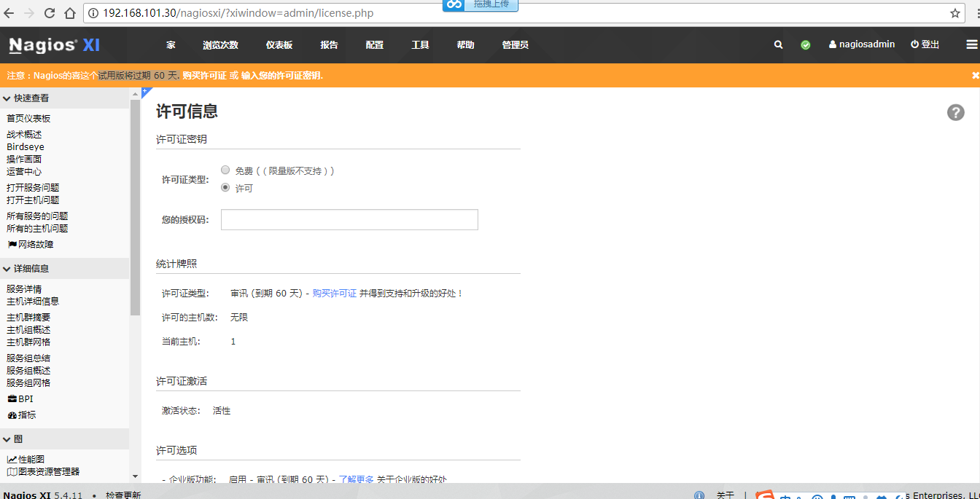Click the 了解更多 link
Image resolution: width=980 pixels, height=499 pixels.
click(357, 479)
